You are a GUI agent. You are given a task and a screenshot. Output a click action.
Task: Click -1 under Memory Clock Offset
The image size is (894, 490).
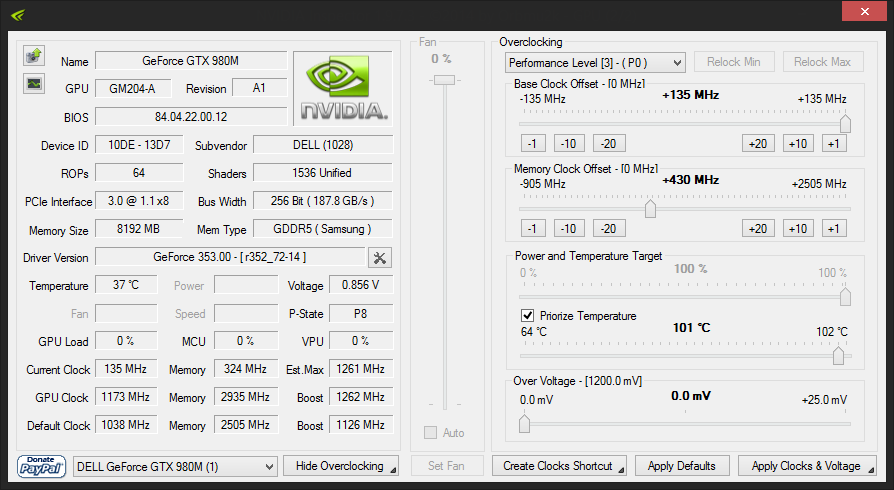pos(533,229)
